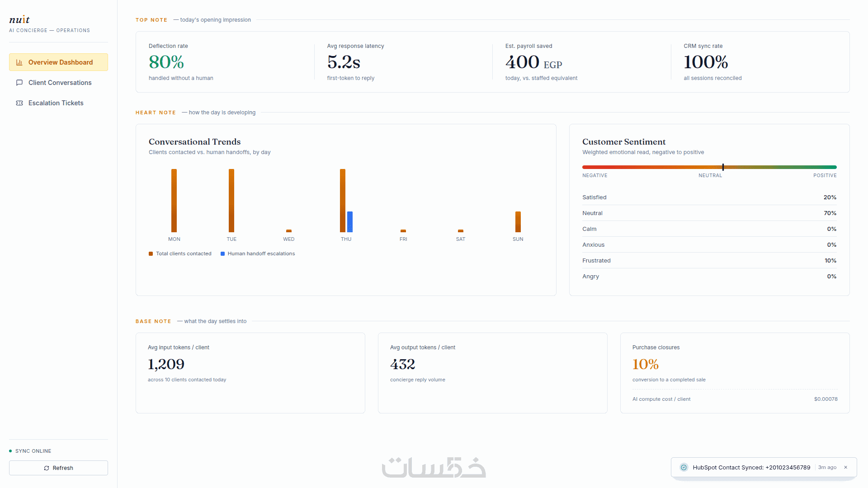Open the Purchase closures card

[735, 373]
